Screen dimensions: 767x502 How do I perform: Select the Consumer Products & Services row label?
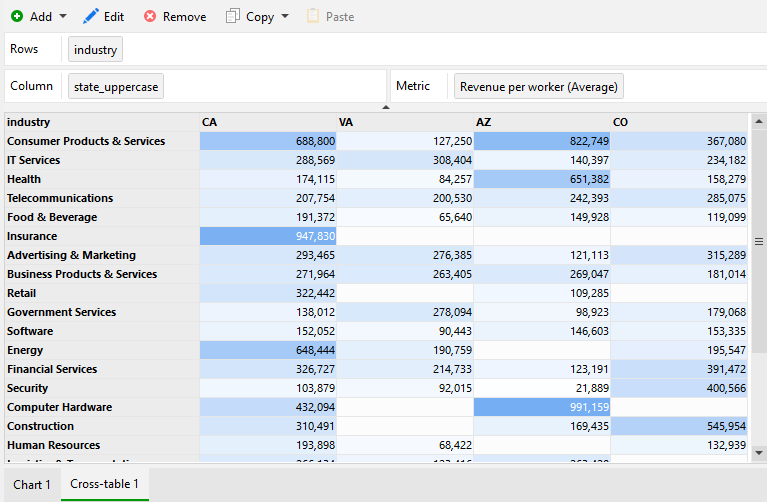click(102, 141)
